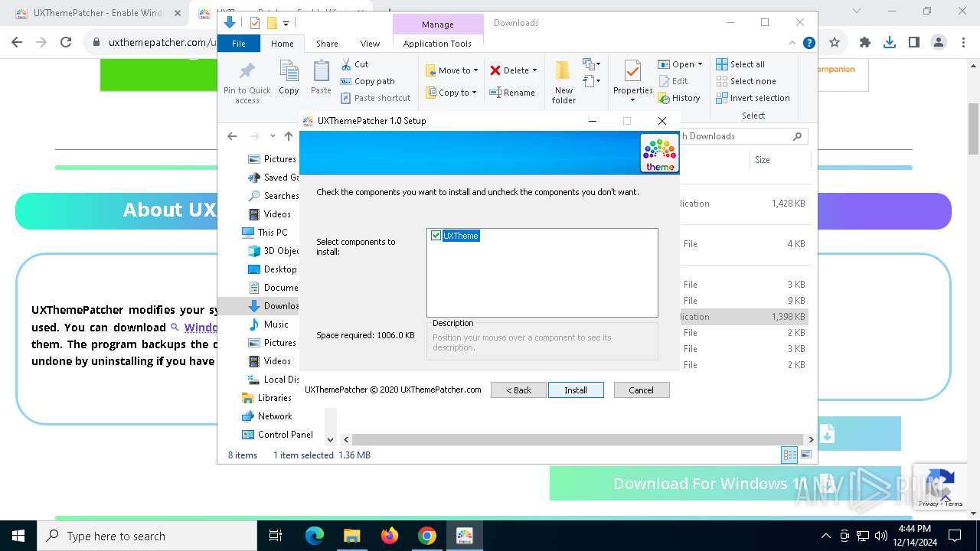Open Microsoft Edge from taskbar
980x551 pixels.
tap(315, 536)
